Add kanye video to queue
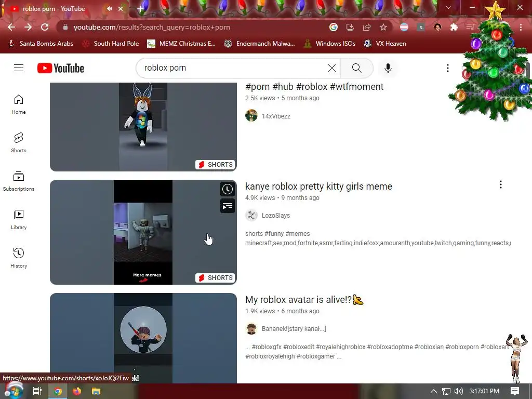Image resolution: width=532 pixels, height=399 pixels. (228, 206)
